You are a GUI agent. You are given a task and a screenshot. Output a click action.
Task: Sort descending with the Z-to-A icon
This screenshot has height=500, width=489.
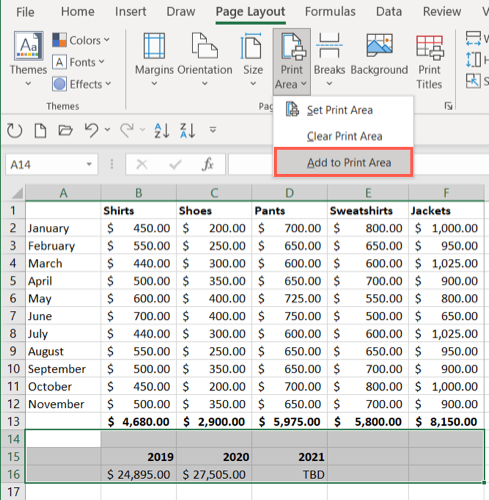point(187,131)
